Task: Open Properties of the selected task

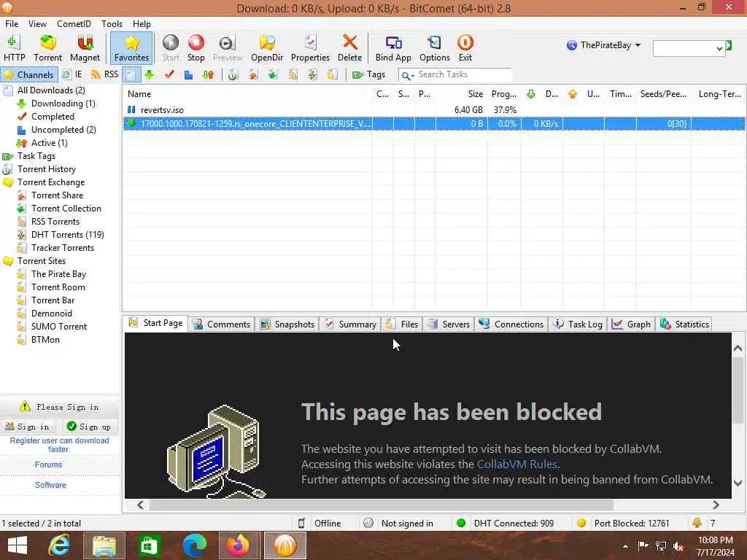Action: click(310, 48)
